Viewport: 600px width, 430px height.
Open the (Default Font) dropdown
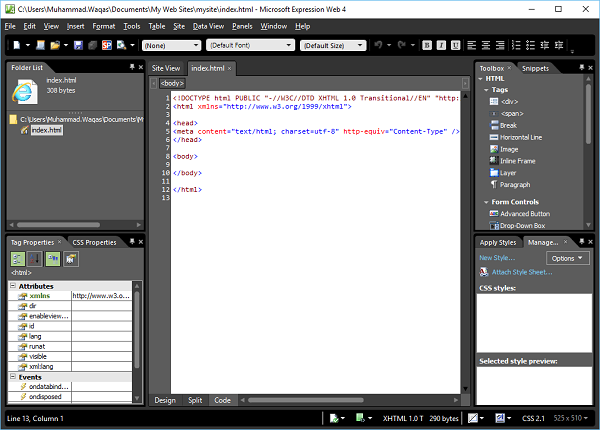(x=249, y=45)
